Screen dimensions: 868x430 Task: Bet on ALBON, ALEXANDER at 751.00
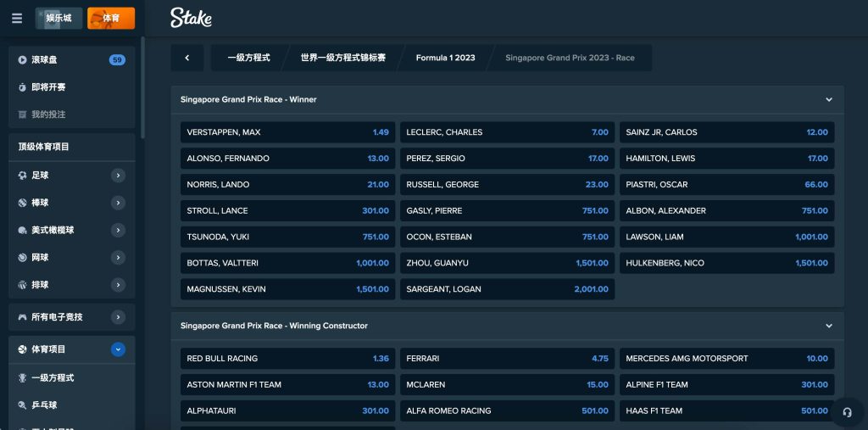[726, 210]
